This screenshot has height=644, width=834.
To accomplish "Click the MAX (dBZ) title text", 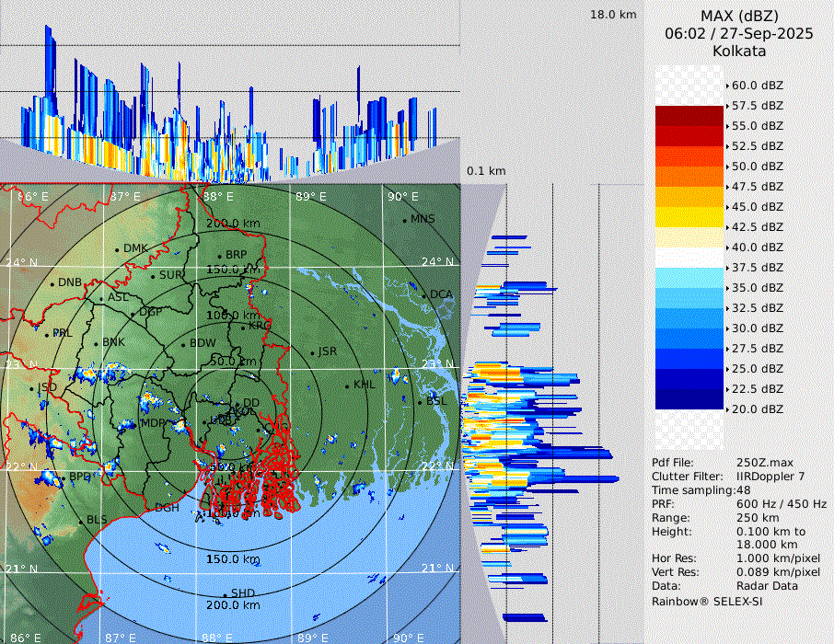I will click(x=739, y=16).
